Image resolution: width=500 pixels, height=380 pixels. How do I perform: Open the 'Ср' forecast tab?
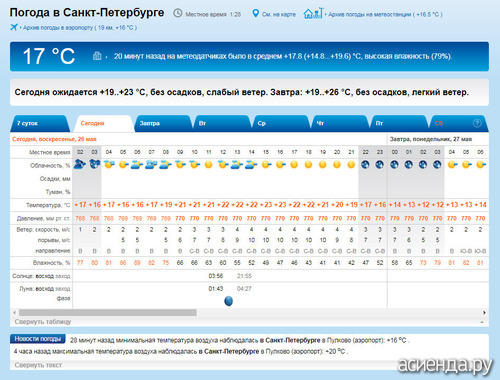[x=281, y=123]
